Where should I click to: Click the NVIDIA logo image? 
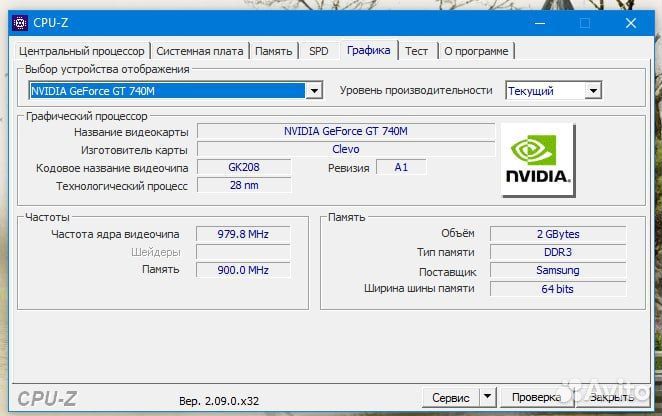pyautogui.click(x=538, y=160)
